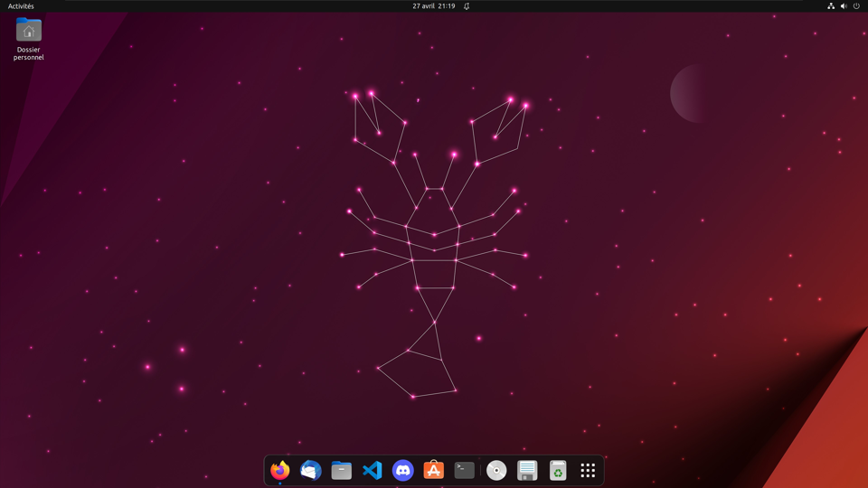Open the mounted disc drive icon

pos(496,470)
